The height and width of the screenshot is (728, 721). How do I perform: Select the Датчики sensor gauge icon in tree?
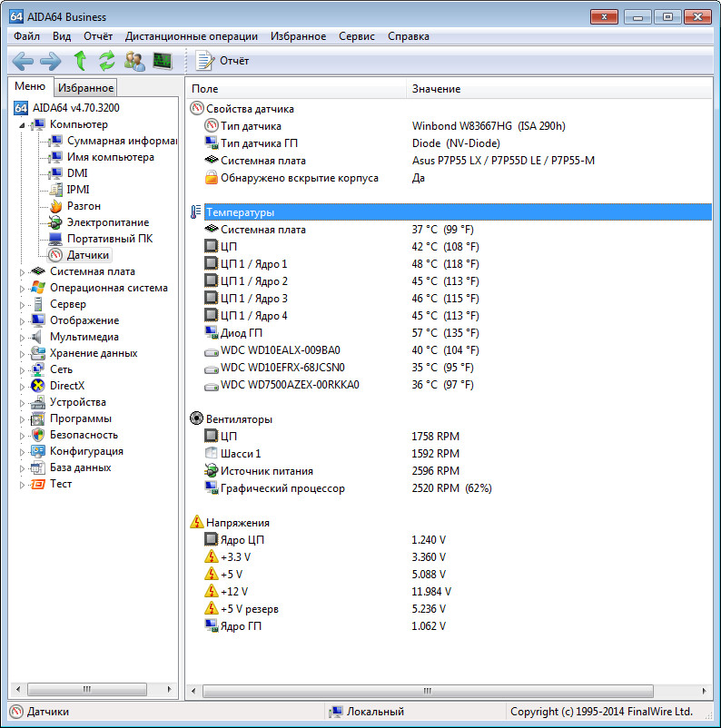55,255
